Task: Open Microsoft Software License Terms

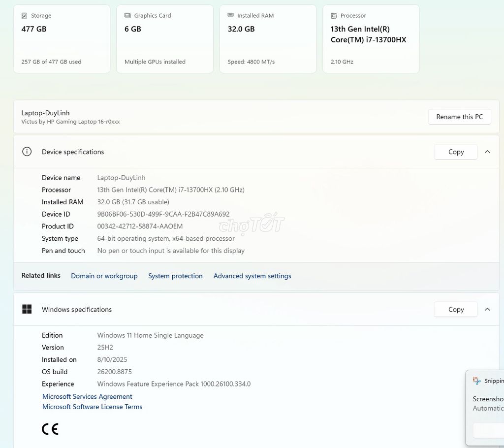Action: coord(92,407)
